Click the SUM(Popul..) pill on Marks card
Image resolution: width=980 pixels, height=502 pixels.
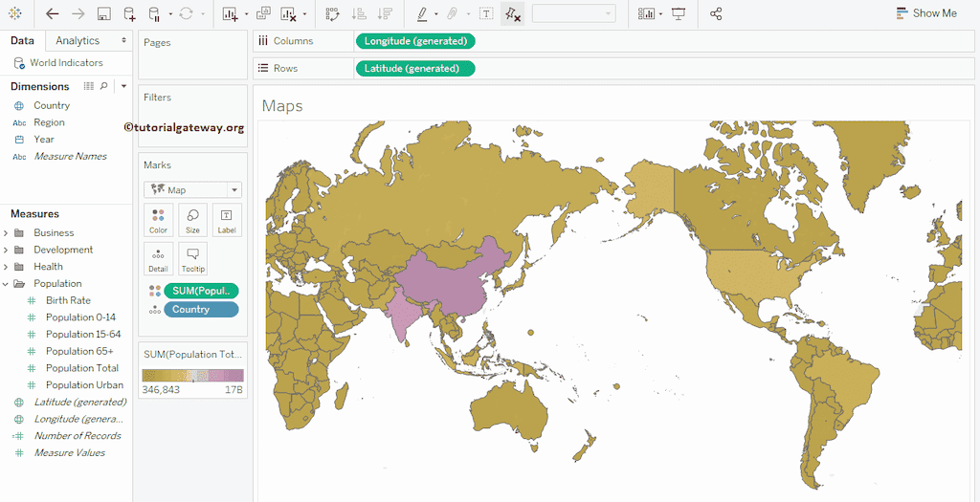[x=201, y=291]
